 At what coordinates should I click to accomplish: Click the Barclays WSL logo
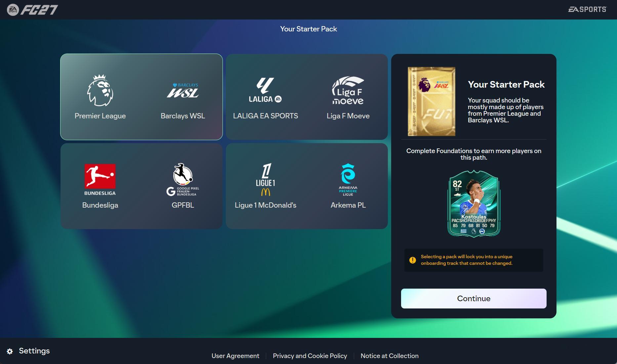coord(183,90)
